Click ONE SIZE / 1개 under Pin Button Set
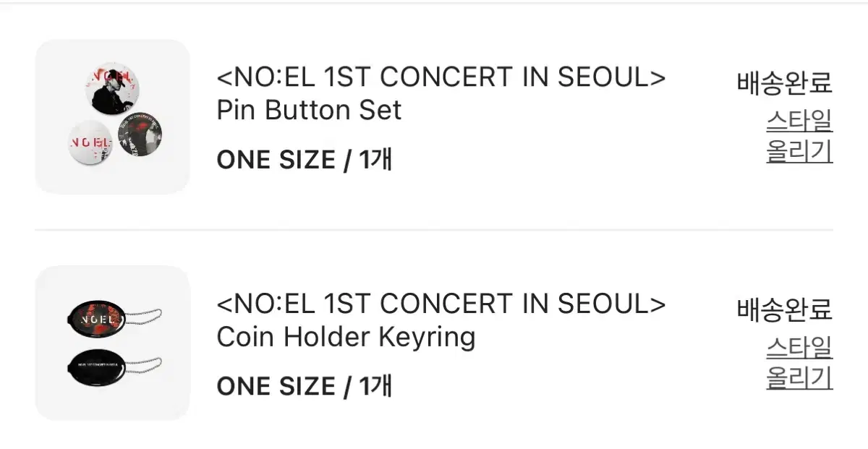 pyautogui.click(x=304, y=160)
